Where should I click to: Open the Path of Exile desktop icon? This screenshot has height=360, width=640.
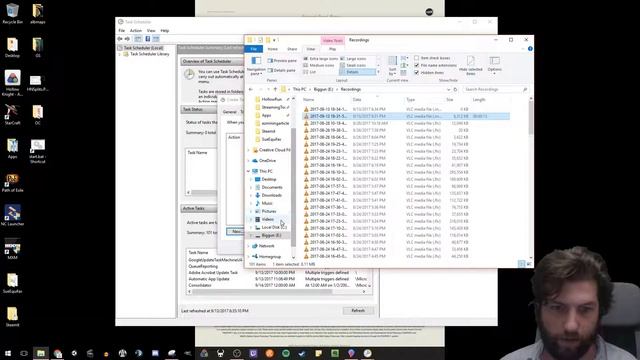pyautogui.click(x=12, y=182)
